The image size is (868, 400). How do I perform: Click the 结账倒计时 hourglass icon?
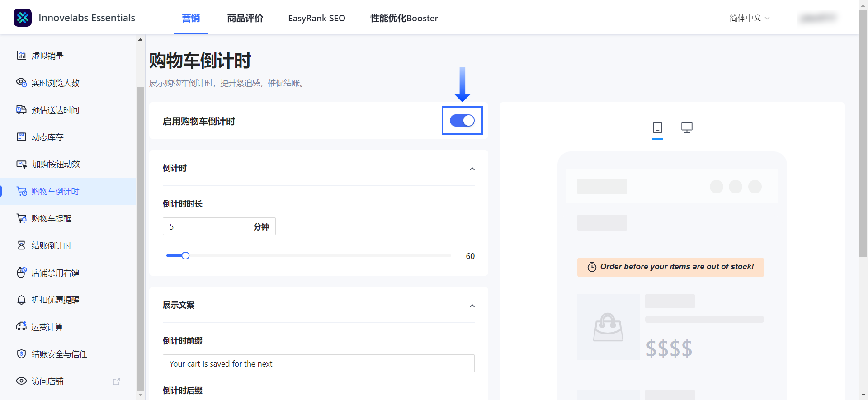pyautogui.click(x=21, y=245)
